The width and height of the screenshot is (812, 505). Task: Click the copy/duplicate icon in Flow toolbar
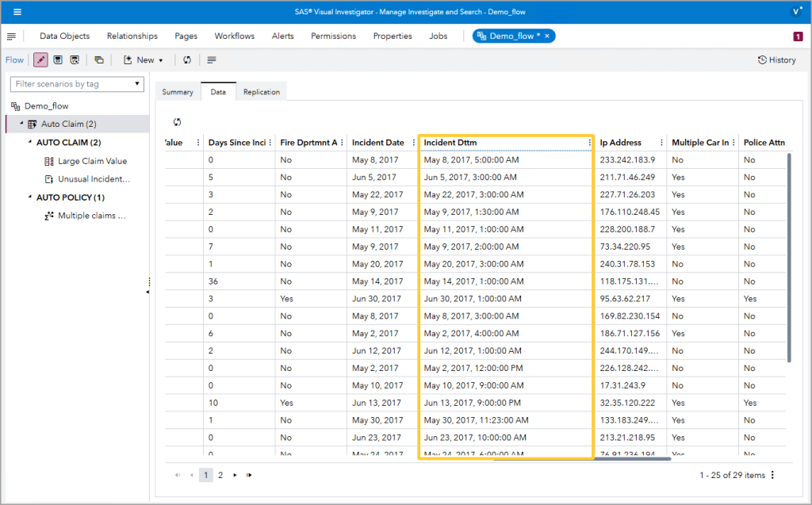tap(99, 60)
